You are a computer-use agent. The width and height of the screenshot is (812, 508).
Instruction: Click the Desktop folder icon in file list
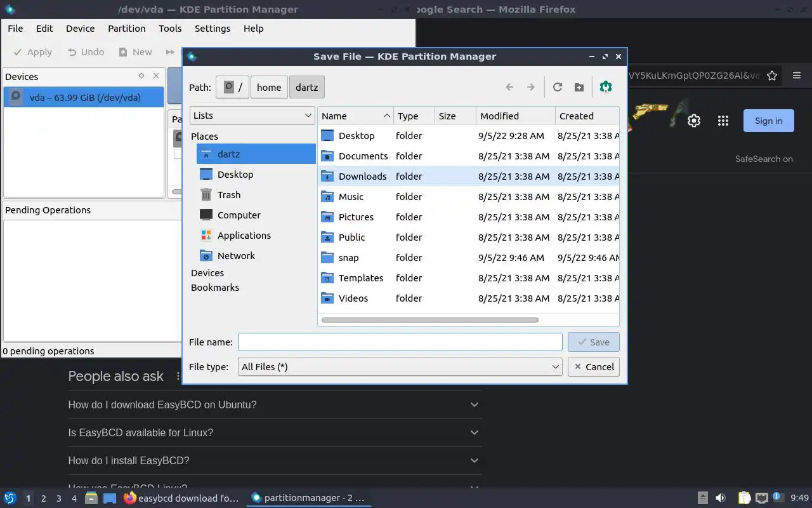pyautogui.click(x=327, y=135)
